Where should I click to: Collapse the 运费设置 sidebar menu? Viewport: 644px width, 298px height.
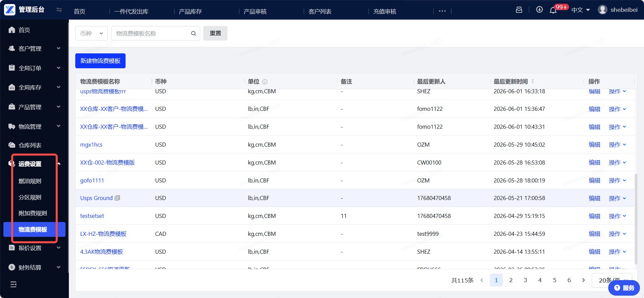[34, 164]
